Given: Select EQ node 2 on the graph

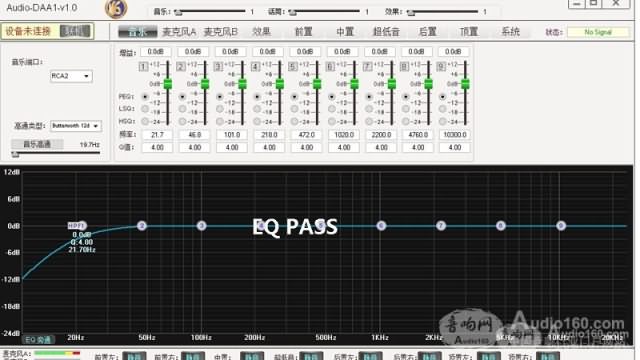Looking at the screenshot, I should pyautogui.click(x=142, y=226).
